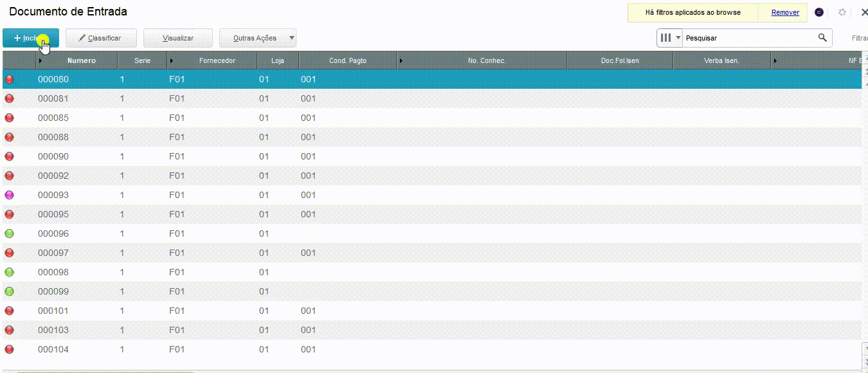Click the 01 Loja cell in row 000099
868x373 pixels.
[x=264, y=291]
